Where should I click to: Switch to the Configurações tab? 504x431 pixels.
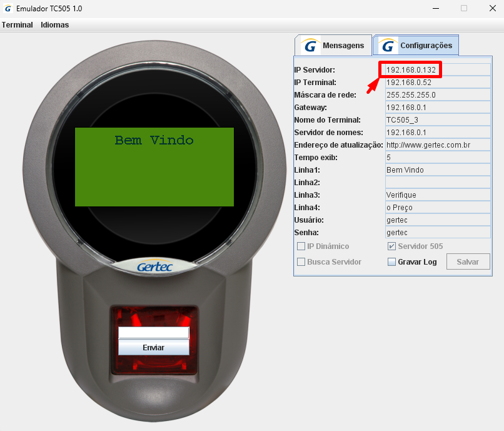click(416, 45)
